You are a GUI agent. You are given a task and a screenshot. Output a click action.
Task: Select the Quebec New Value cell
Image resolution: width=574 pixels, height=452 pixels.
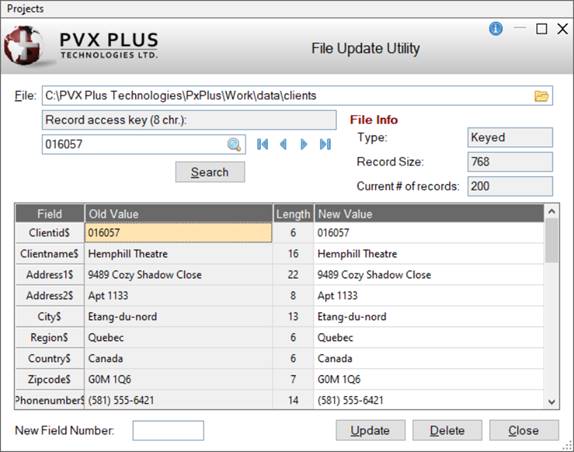pyautogui.click(x=429, y=337)
